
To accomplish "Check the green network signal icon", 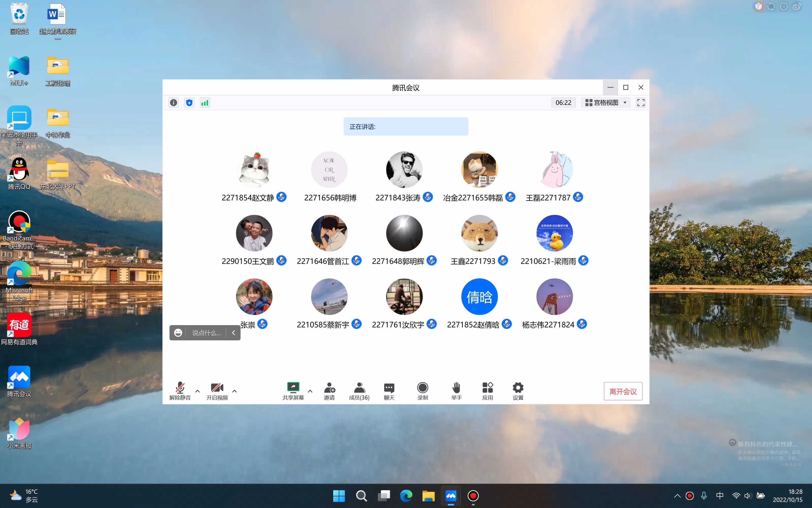I will point(205,103).
